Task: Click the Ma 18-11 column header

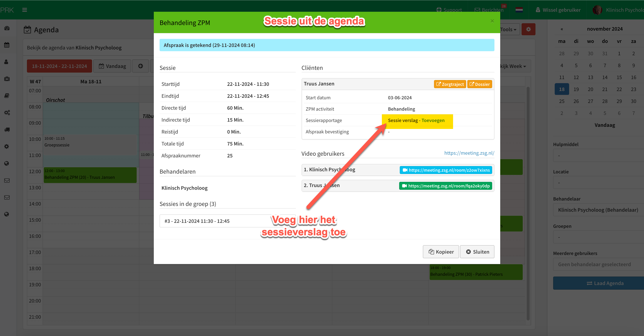Action: click(x=91, y=82)
